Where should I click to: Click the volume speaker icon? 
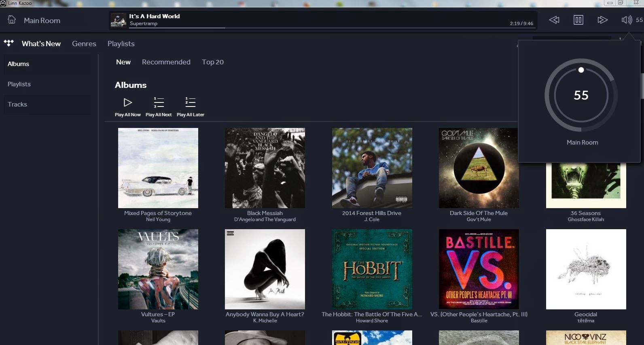pos(627,20)
